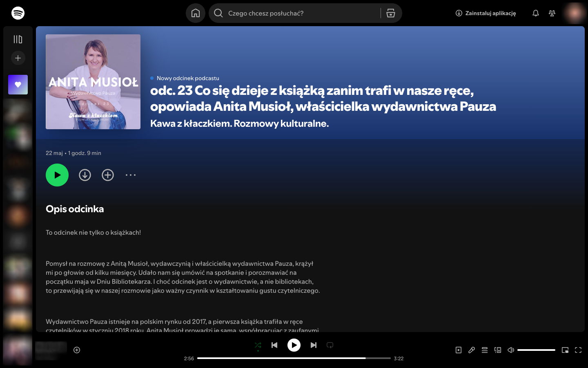Show lyrics with microphone icon
Image resolution: width=588 pixels, height=368 pixels.
point(472,350)
